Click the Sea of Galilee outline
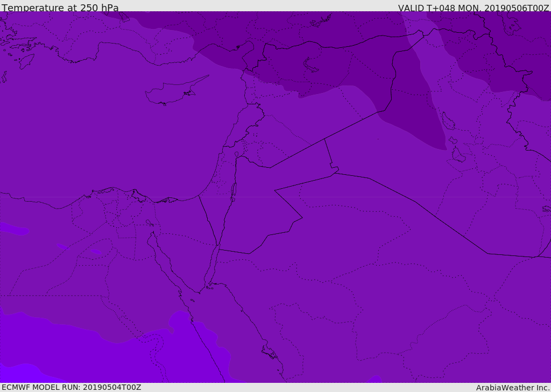The width and height of the screenshot is (551, 392). pyautogui.click(x=237, y=155)
